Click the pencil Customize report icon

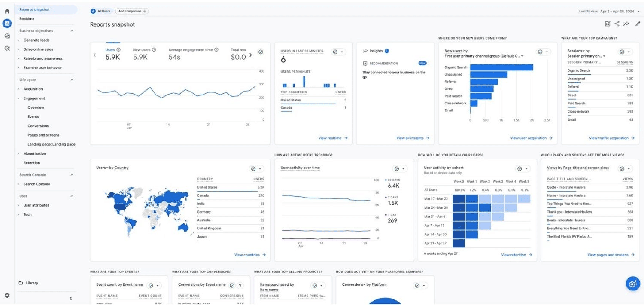(638, 24)
